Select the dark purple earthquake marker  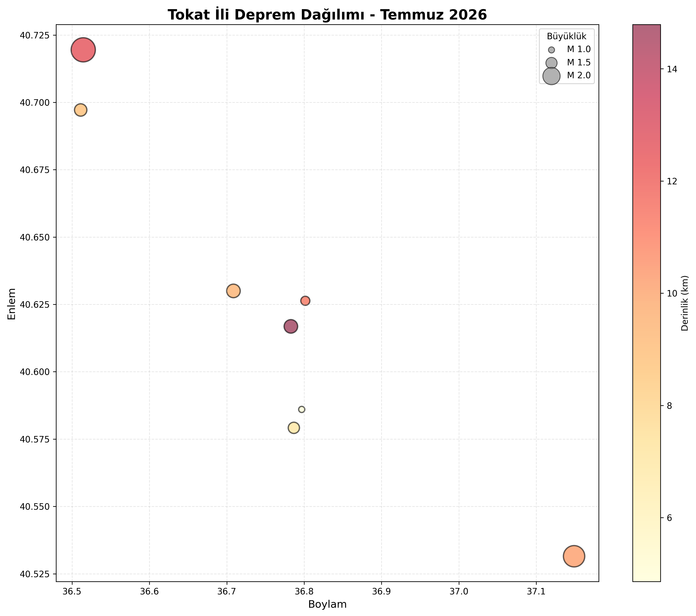[x=290, y=326]
